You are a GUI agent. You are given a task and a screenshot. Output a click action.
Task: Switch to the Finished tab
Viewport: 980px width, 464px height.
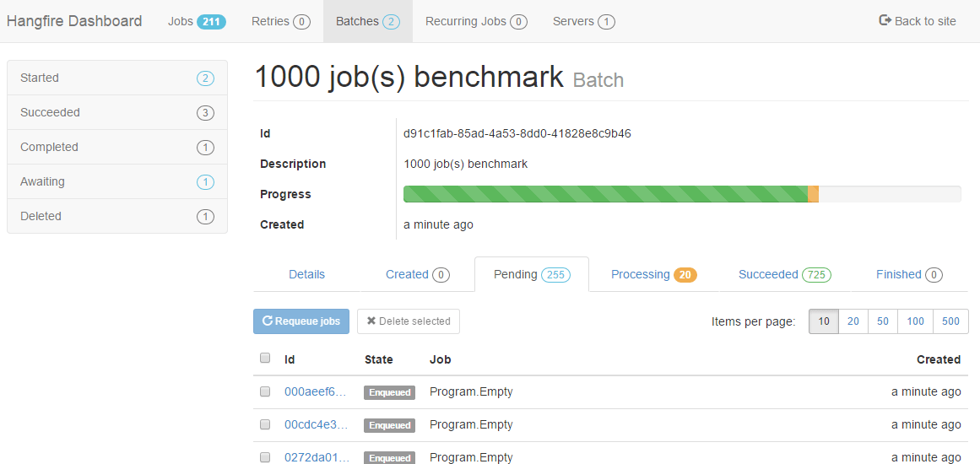click(909, 274)
